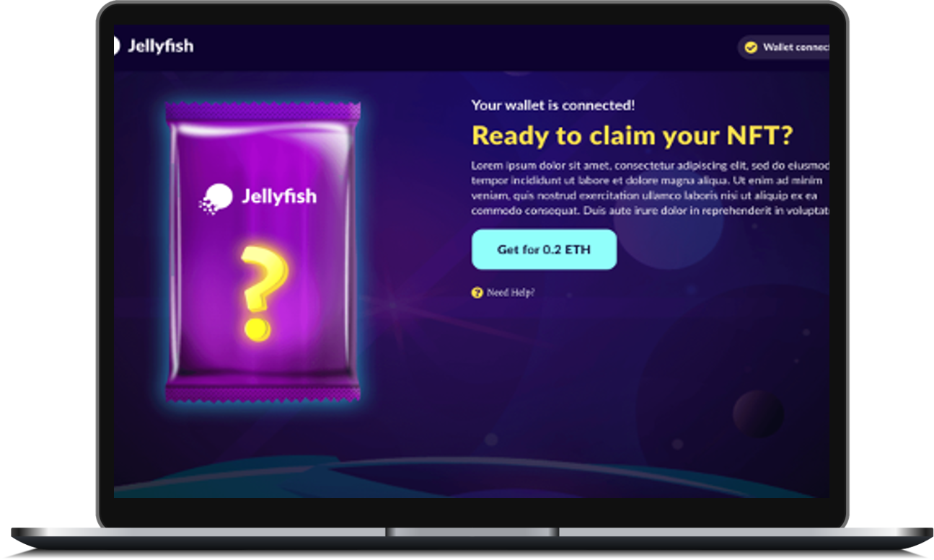
Task: Click the yellow help icon beside Need Help
Action: coord(477,293)
